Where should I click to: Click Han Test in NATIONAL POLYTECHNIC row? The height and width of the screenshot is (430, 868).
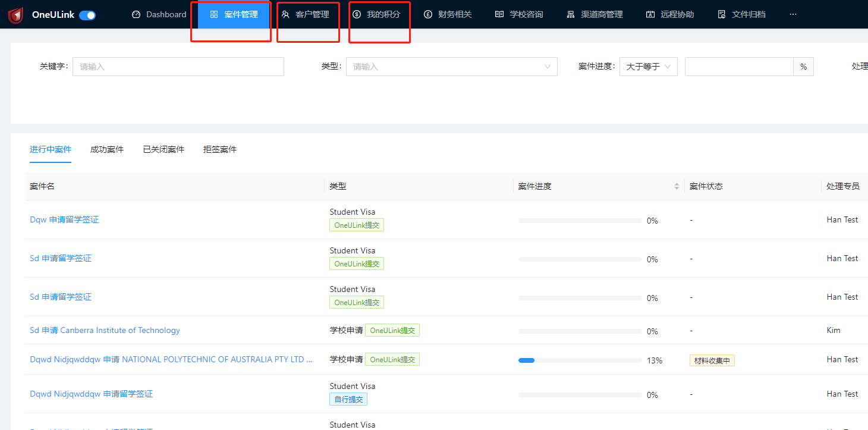click(842, 359)
